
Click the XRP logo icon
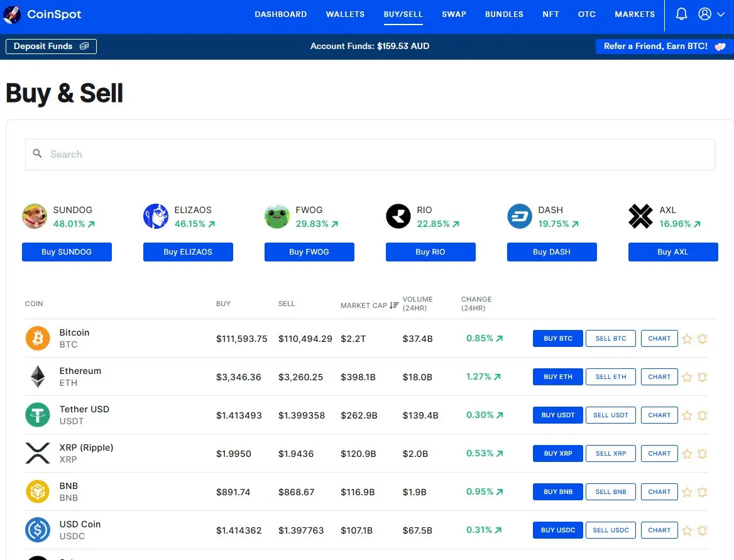click(38, 453)
